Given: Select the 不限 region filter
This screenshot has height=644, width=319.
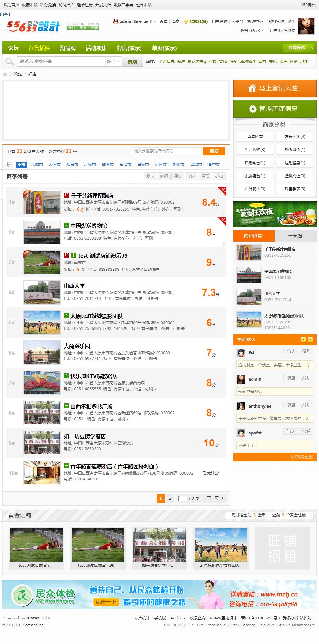Looking at the screenshot, I should (x=22, y=165).
